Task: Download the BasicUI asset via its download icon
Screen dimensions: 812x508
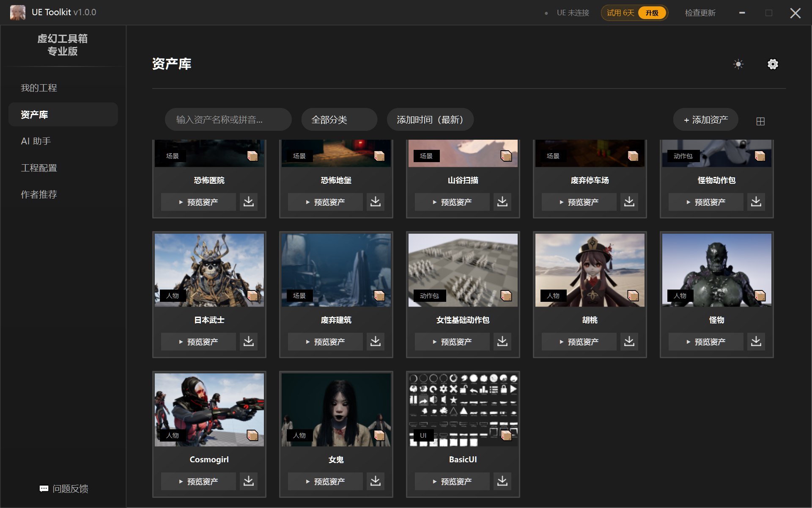Action: click(502, 481)
